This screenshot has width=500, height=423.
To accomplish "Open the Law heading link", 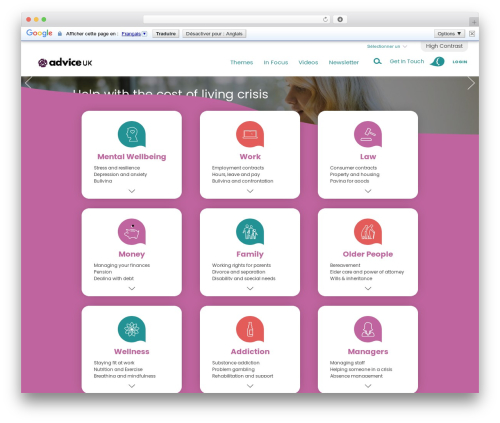I will point(368,157).
